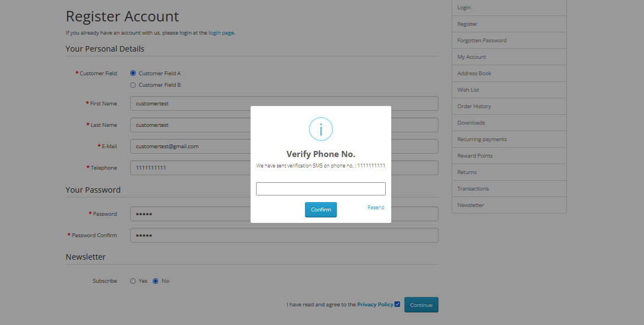Click the First Name input field
The image size is (644, 325).
point(284,103)
